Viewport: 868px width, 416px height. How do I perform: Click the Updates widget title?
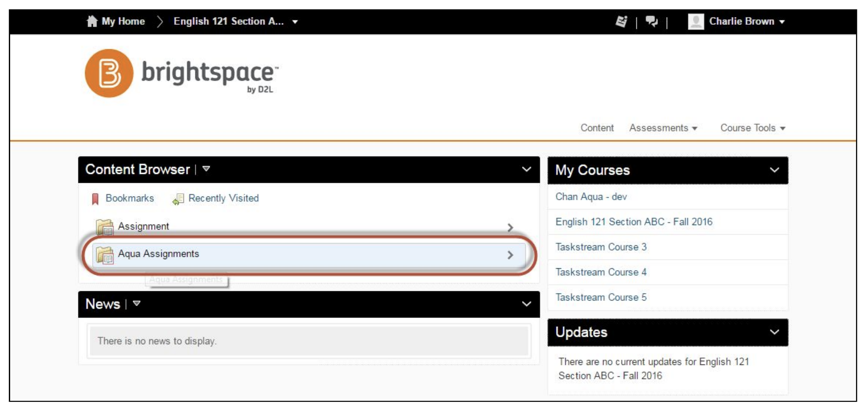click(x=581, y=332)
